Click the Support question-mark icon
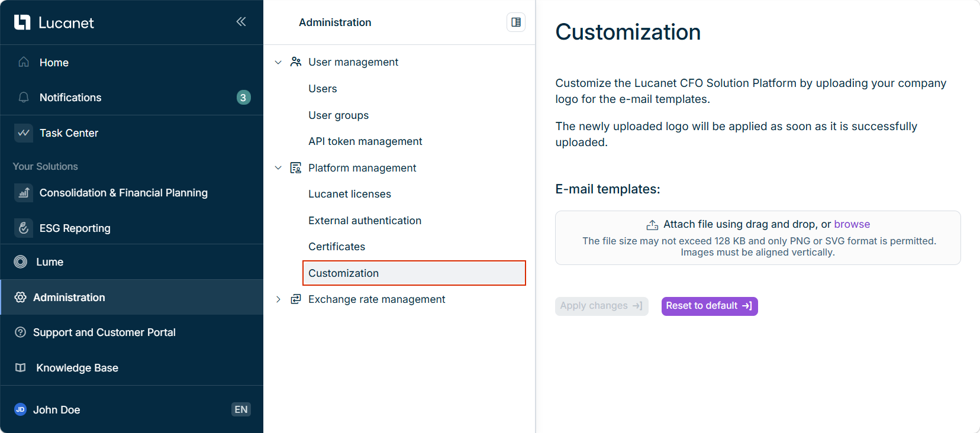This screenshot has width=980, height=433. click(x=21, y=332)
